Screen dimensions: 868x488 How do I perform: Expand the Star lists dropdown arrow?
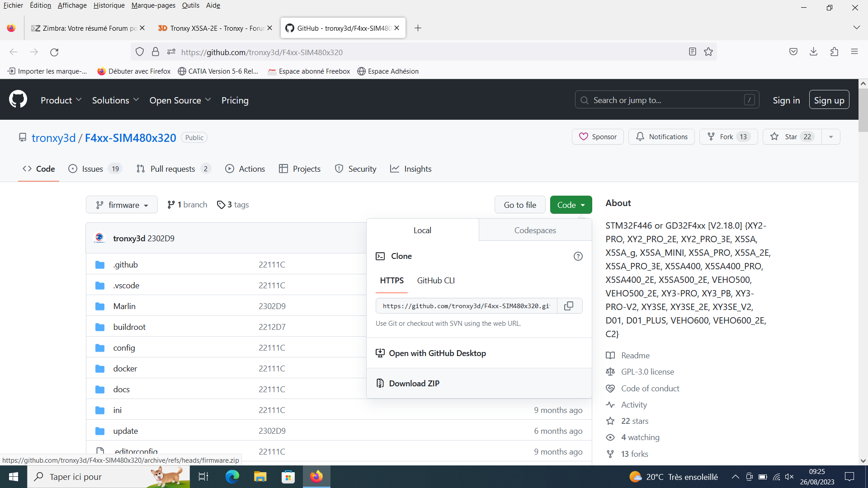(x=830, y=137)
